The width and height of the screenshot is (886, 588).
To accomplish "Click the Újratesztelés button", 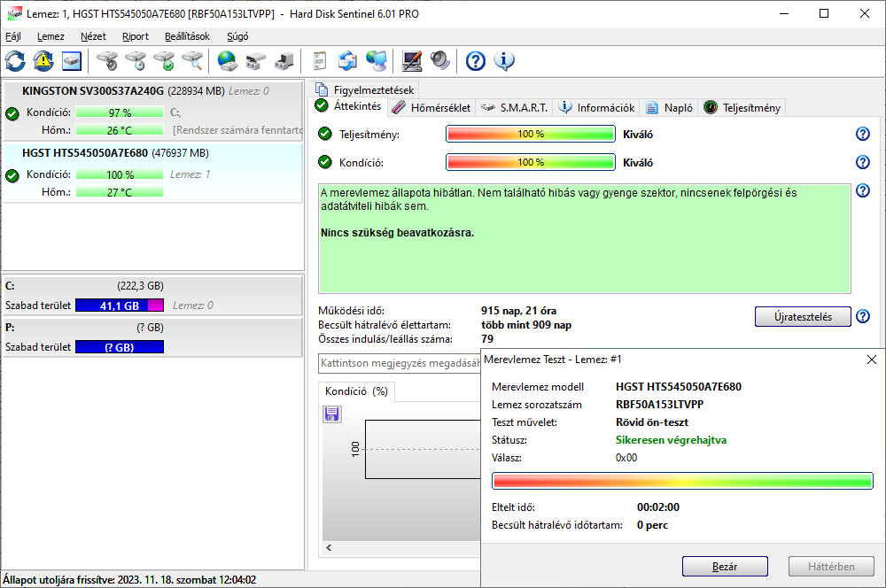I will (x=803, y=316).
